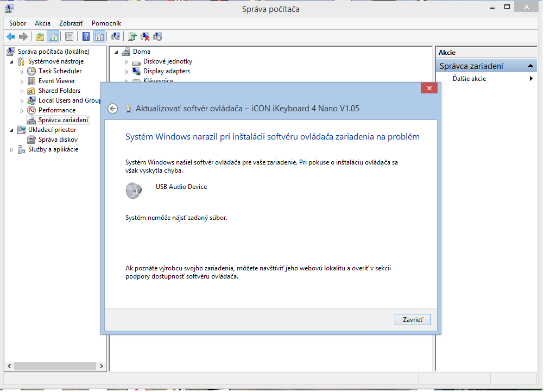The height and width of the screenshot is (392, 544).
Task: Click the blue Back arrow in toolbar
Action: (11, 36)
